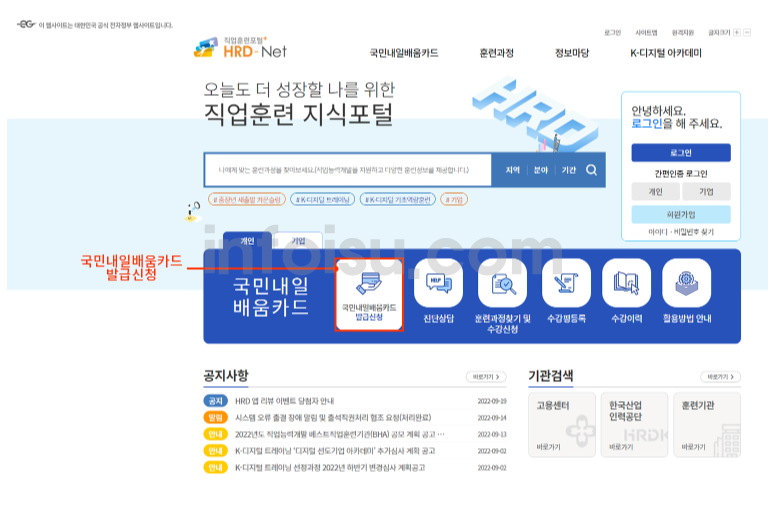Select the #K-디지털 트레이닝 tag
768x505 pixels.
pyautogui.click(x=322, y=199)
